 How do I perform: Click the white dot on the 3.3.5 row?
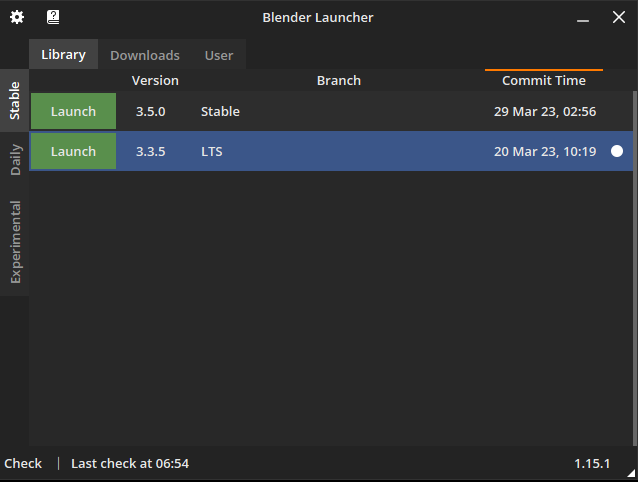[x=617, y=151]
